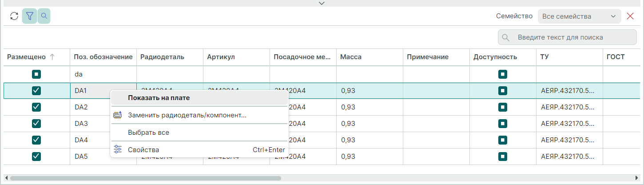
Task: Click the Доступность column header
Action: click(495, 57)
